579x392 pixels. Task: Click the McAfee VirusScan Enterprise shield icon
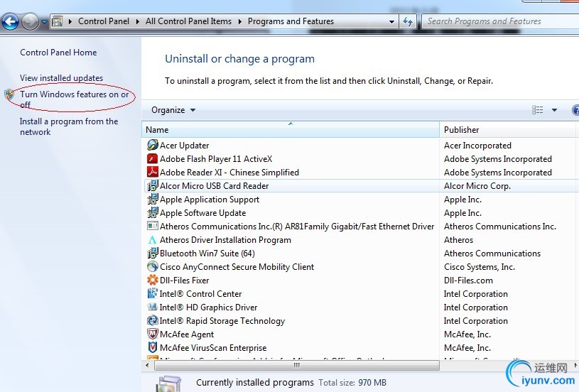[153, 348]
